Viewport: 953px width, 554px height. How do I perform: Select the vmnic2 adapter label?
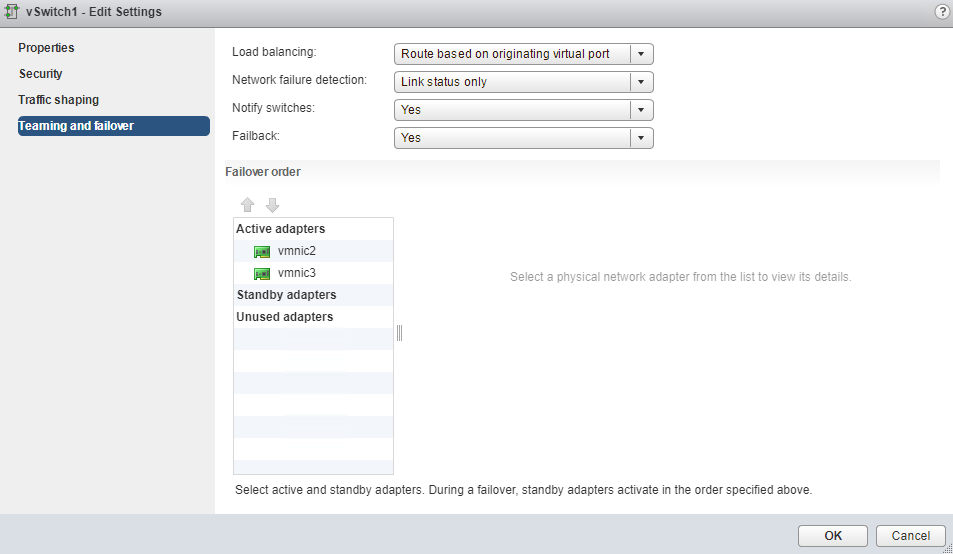coord(297,251)
